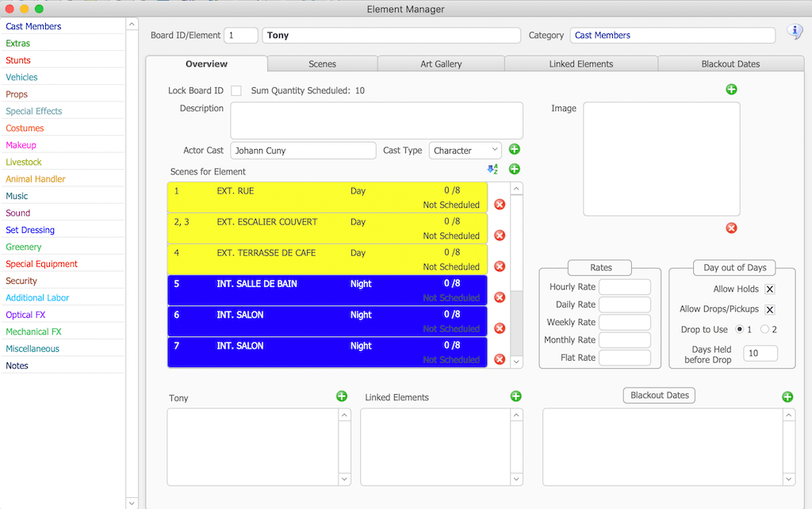Enable the Lock Board ID checkbox
The height and width of the screenshot is (509, 812).
pos(236,91)
